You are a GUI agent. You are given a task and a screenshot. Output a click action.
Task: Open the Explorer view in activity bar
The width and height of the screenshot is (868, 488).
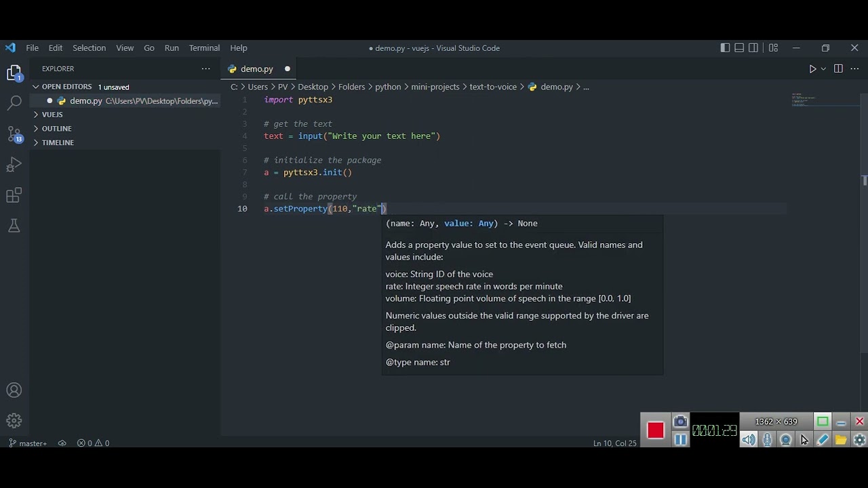pyautogui.click(x=14, y=73)
